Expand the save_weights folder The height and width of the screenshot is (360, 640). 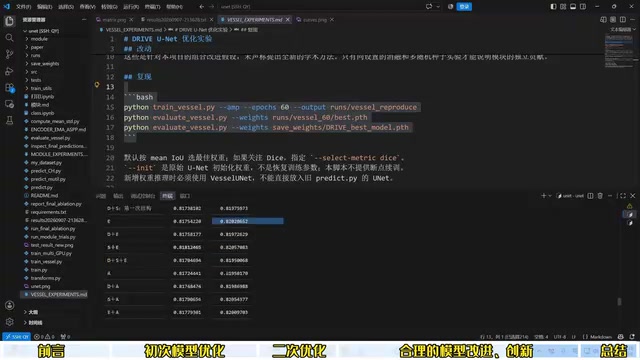45,64
